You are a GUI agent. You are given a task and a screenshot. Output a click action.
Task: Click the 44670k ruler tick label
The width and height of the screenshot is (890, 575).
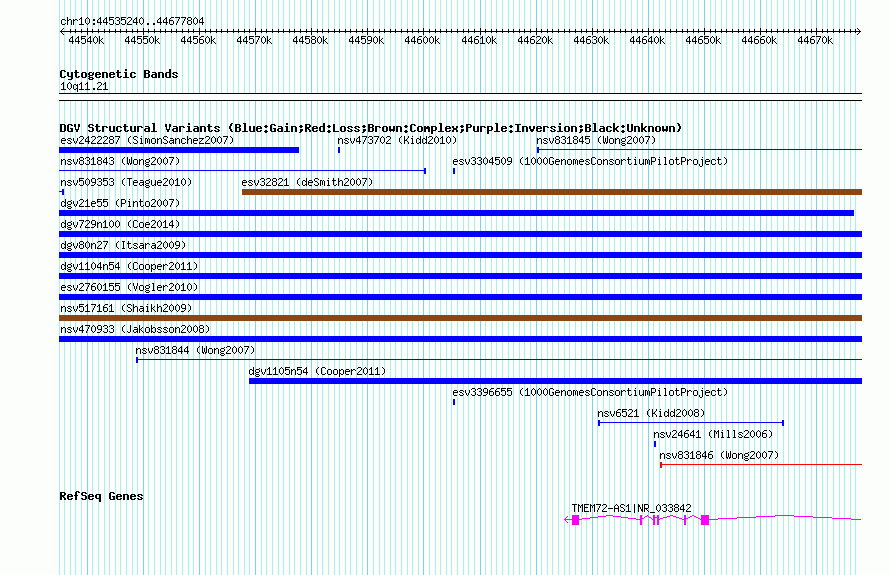(815, 41)
